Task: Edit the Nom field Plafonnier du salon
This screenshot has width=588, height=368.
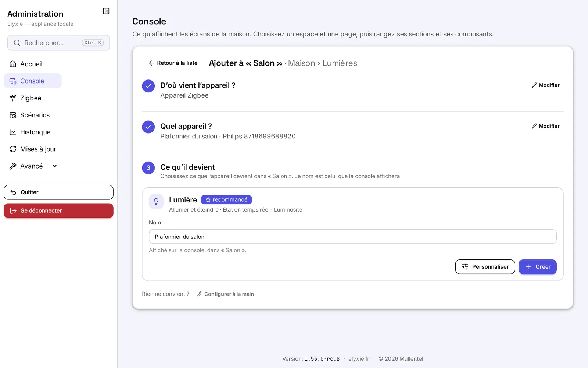Action: 353,237
